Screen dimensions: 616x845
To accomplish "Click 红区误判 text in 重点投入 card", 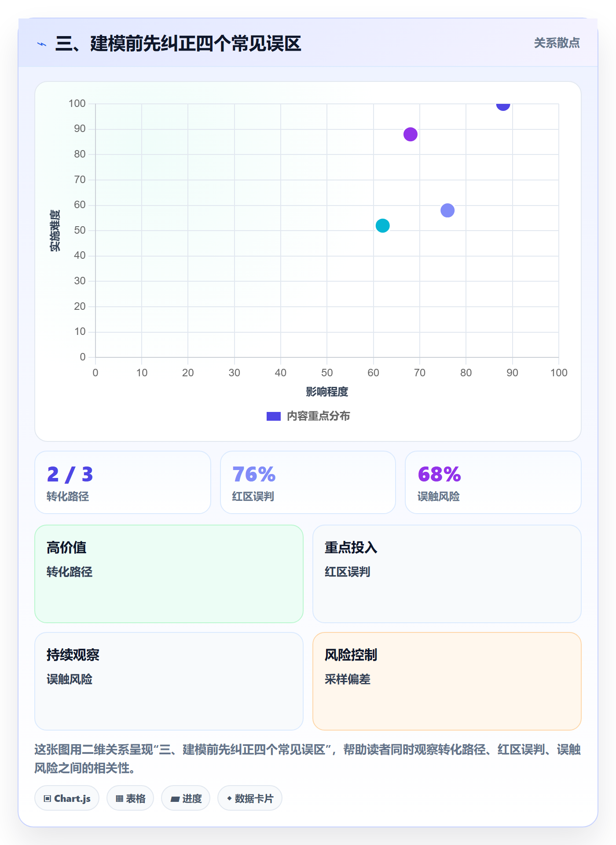I will [348, 572].
